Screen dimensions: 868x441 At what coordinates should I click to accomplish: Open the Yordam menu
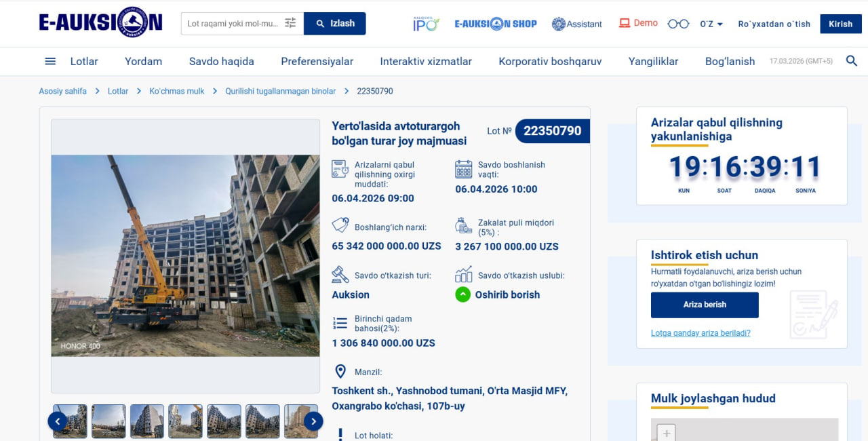click(143, 61)
